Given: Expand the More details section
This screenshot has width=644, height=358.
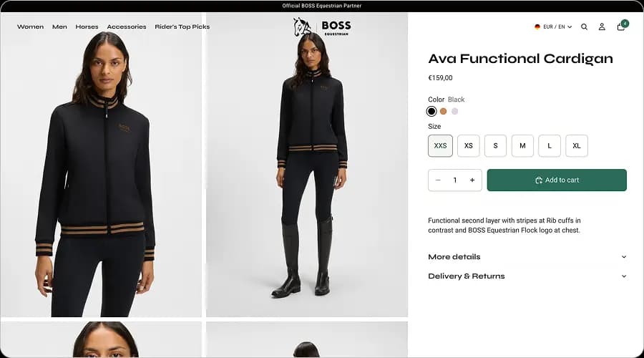Looking at the screenshot, I should click(x=527, y=257).
